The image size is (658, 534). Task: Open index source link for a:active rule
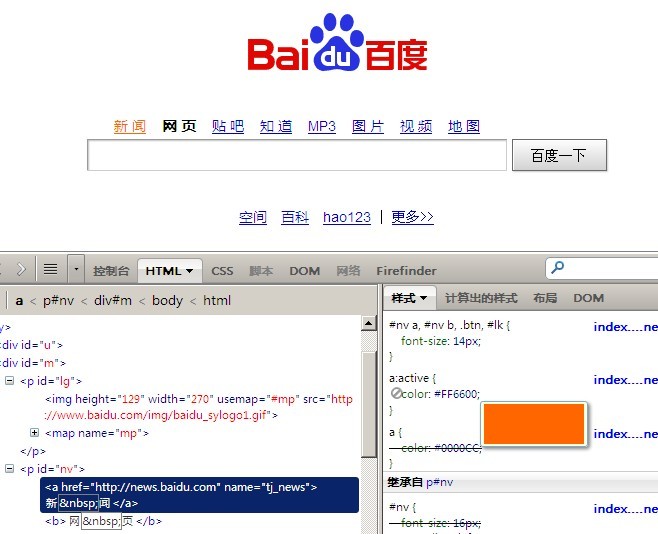coord(625,380)
